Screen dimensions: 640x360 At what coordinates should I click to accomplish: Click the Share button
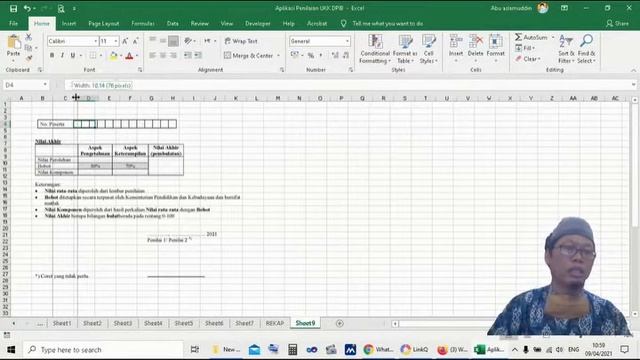click(x=617, y=24)
